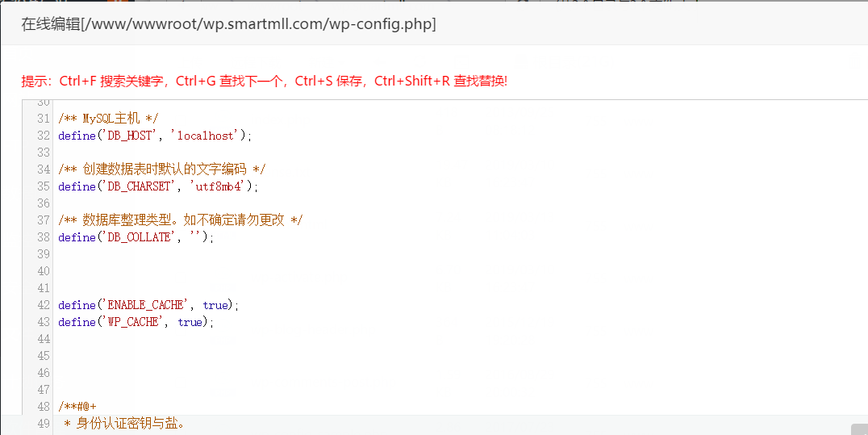Screen dimensions: 868x435
Task: Click the scrollbar handle at the bottom right
Action: point(858,429)
